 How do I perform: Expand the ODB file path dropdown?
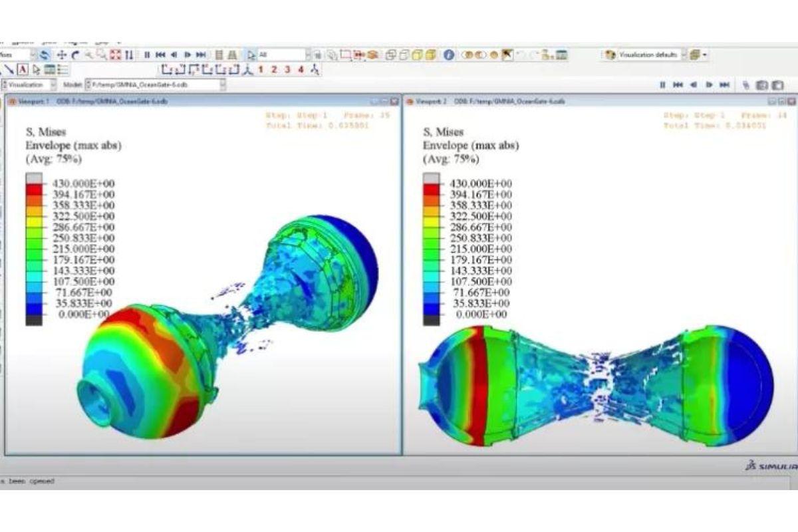coord(223,85)
